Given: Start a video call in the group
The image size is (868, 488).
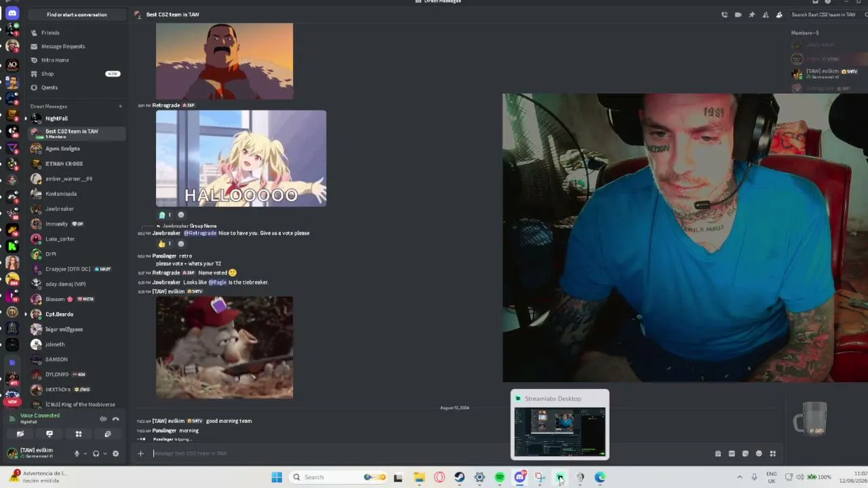Looking at the screenshot, I should (x=738, y=14).
